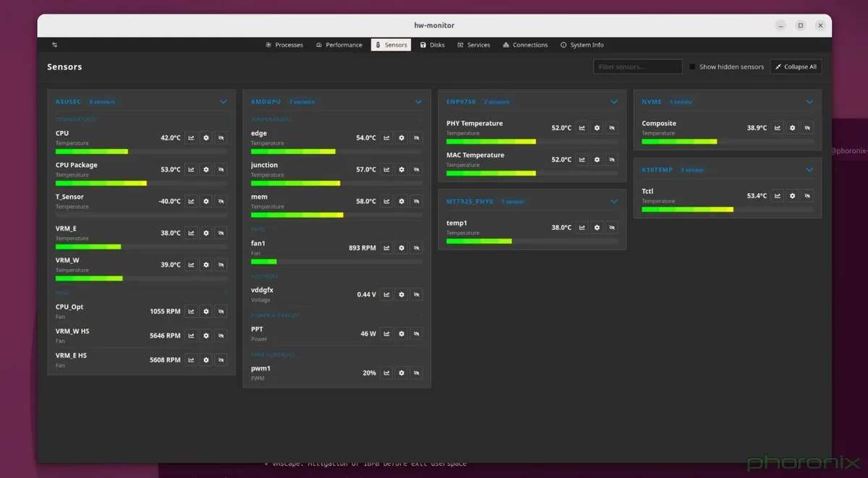
Task: Click the sliders icon at top-left toolbar
Action: click(54, 45)
